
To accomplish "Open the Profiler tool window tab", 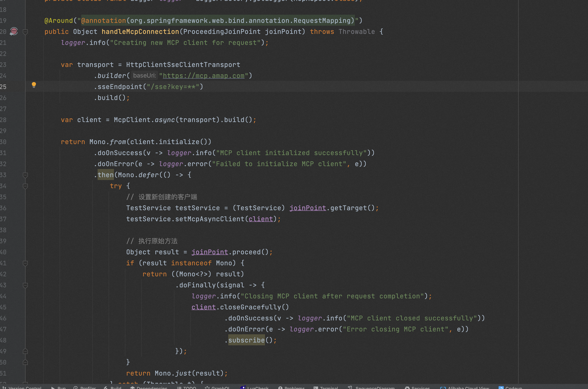I will [85, 388].
